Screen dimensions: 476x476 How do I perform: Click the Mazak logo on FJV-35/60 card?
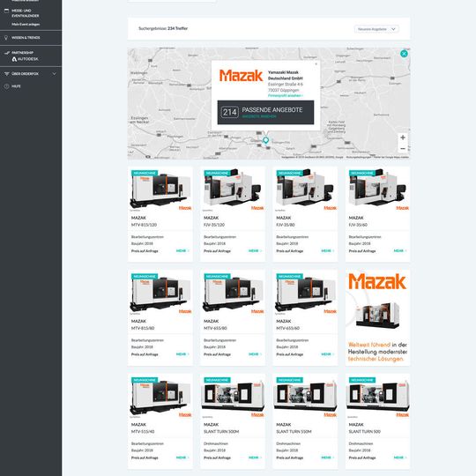click(x=402, y=208)
